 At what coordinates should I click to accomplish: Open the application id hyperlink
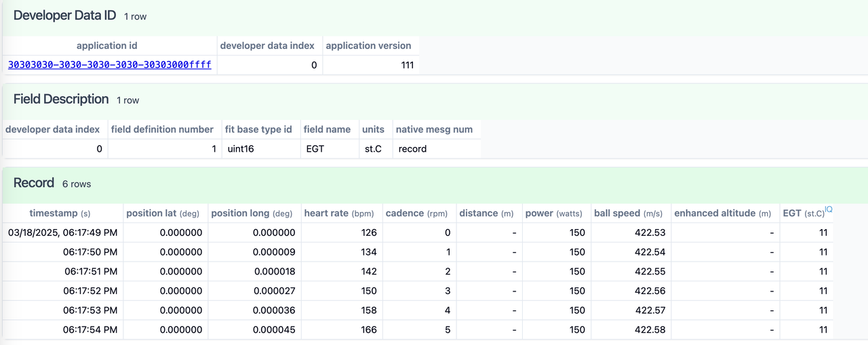point(110,65)
